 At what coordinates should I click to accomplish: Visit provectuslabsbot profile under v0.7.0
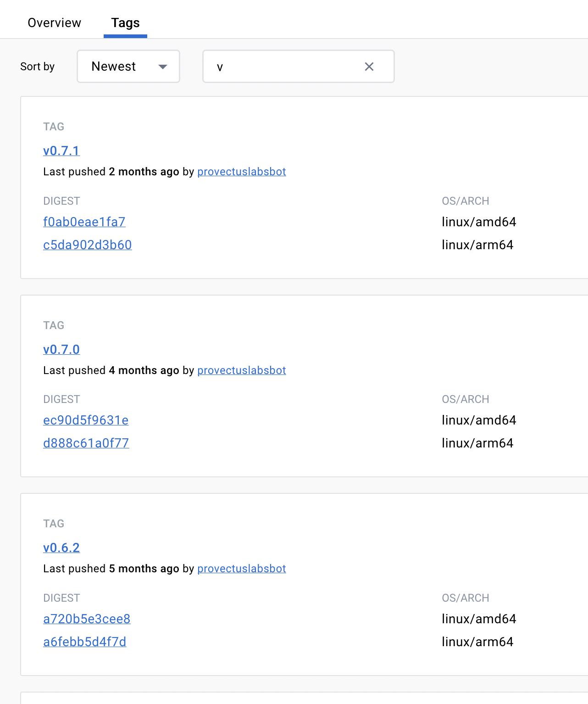[x=242, y=370]
